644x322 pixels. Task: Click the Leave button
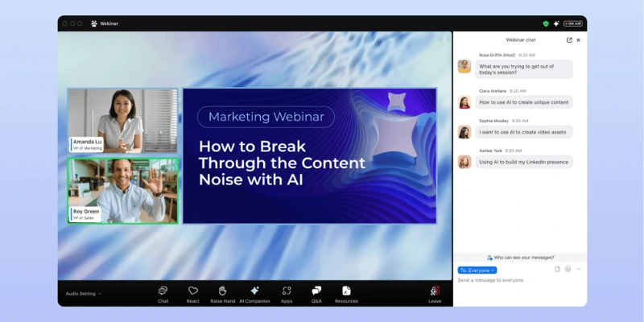point(435,293)
